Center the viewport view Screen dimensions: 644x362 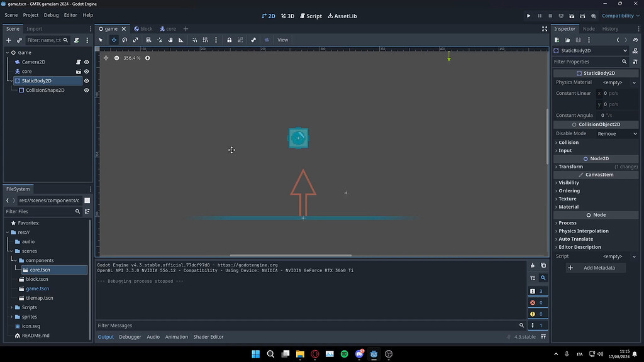coord(106,58)
